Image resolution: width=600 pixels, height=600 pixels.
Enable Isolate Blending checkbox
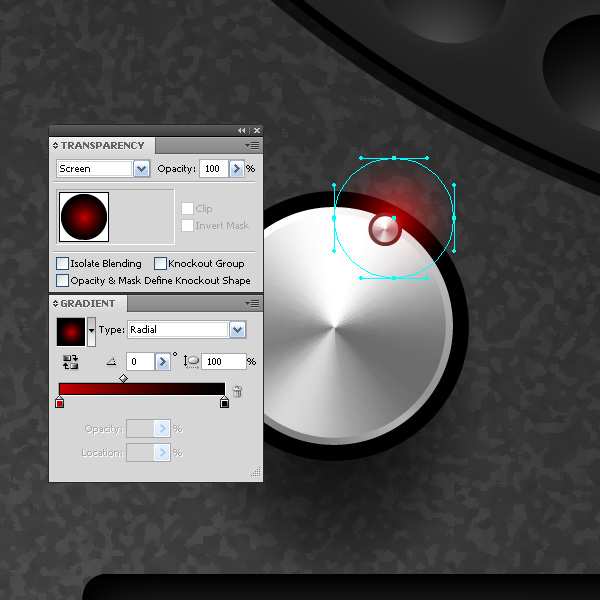62,264
